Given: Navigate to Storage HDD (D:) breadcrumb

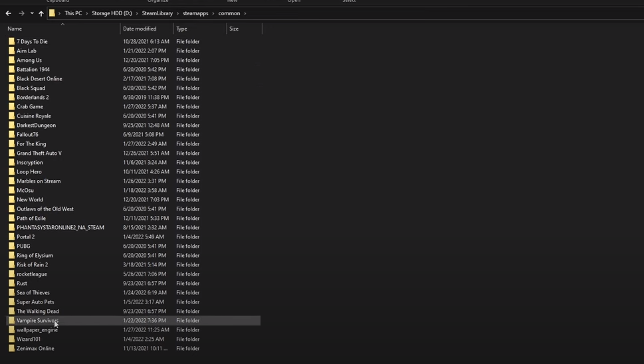Looking at the screenshot, I should 112,13.
